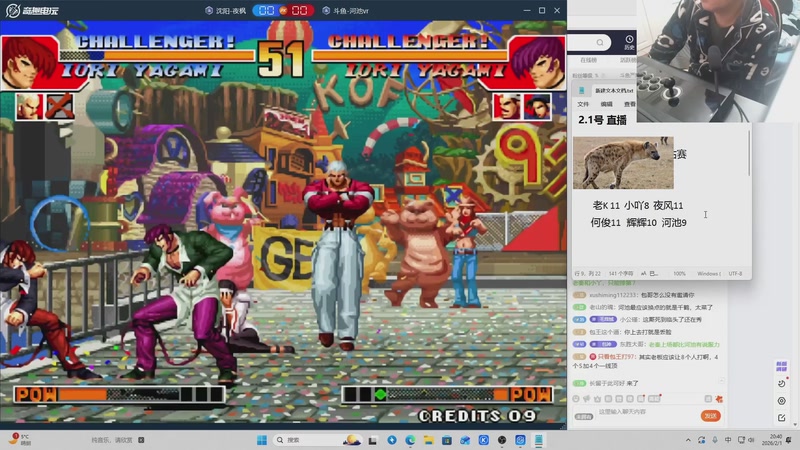Click the line '老K 11 小吖8 夜风11' in Notepad

coord(638,205)
